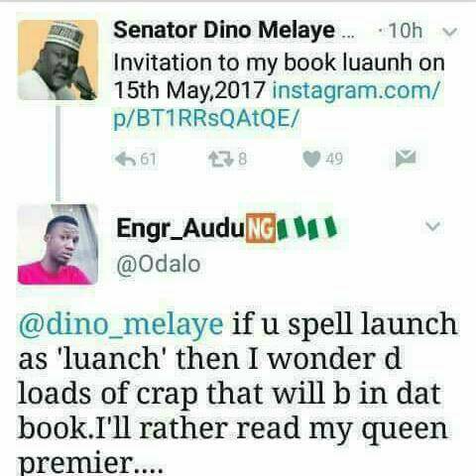This screenshot has height=476, width=476.
Task: Click the Senator Dino Melaye display name
Action: (224, 30)
